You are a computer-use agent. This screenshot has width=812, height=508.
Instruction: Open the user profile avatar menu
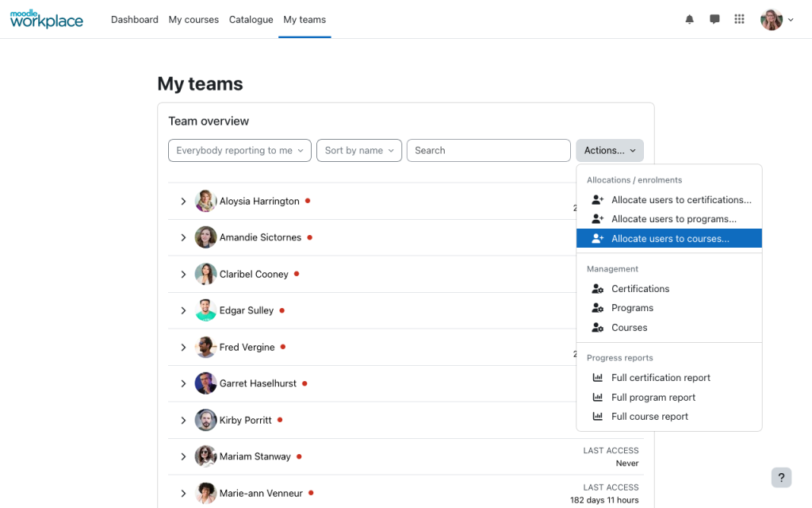click(x=777, y=20)
